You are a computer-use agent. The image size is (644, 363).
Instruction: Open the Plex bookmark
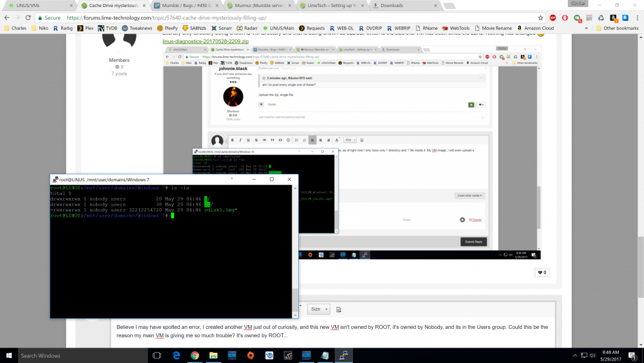click(x=86, y=28)
